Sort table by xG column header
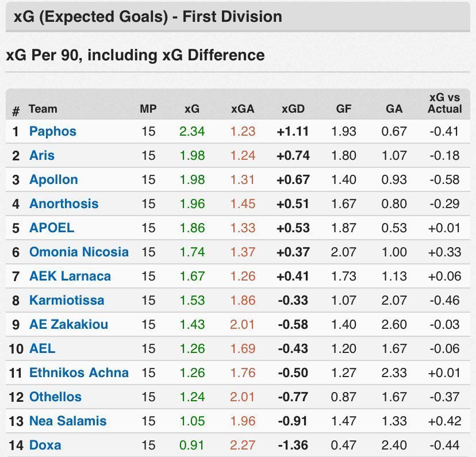This screenshot has width=476, height=457. pyautogui.click(x=192, y=109)
